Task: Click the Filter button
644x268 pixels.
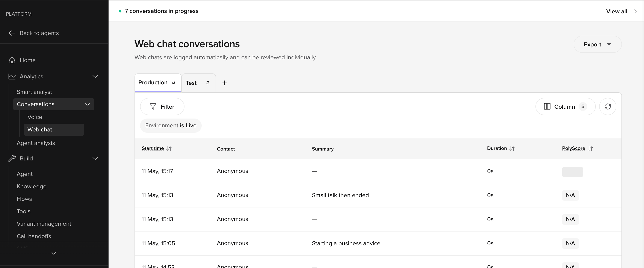Action: (162, 107)
